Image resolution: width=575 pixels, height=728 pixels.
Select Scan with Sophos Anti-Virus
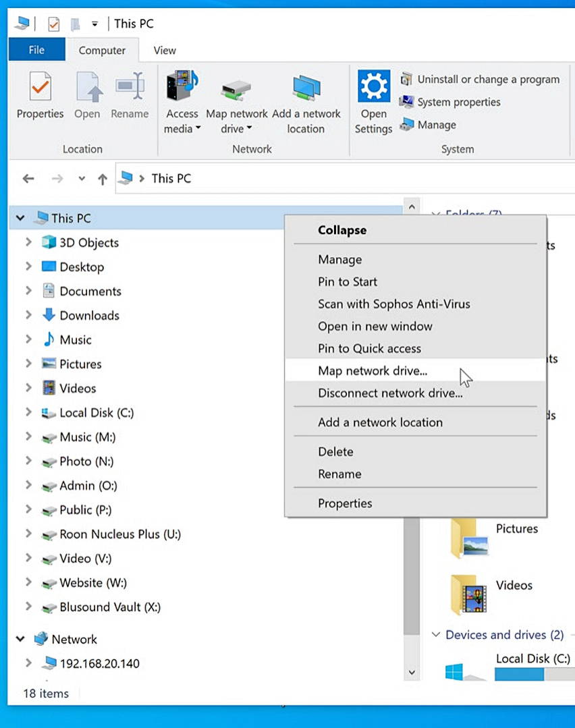[415, 304]
